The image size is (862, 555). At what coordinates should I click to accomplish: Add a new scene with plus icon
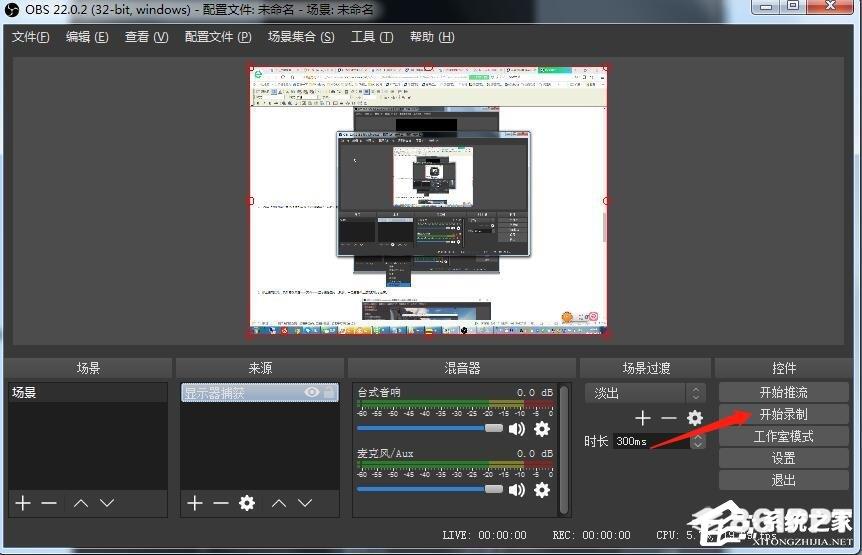pyautogui.click(x=23, y=503)
